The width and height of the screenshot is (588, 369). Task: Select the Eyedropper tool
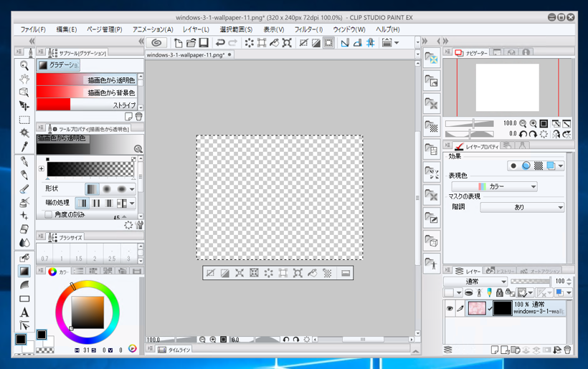(24, 146)
